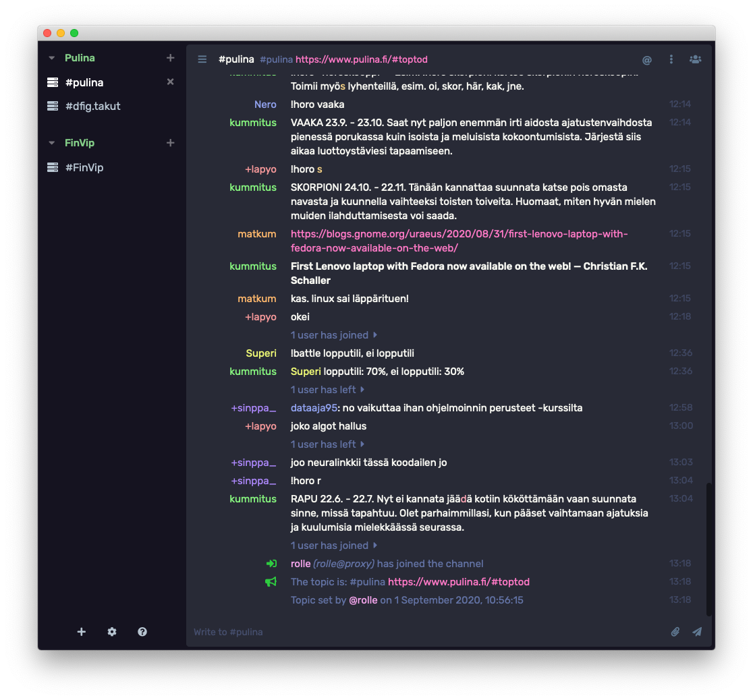Open the blogs.gnome.org Lenovo laptop link
Image resolution: width=753 pixels, height=700 pixels.
point(459,241)
